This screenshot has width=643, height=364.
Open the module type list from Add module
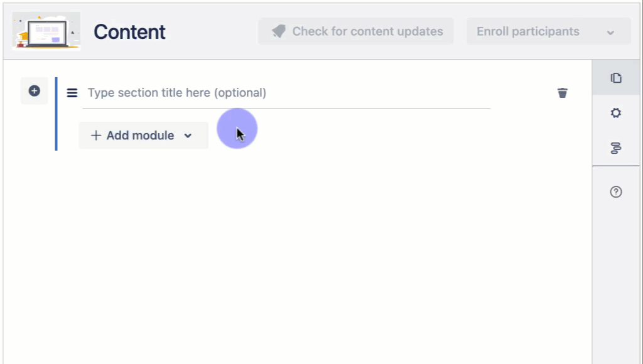(188, 135)
